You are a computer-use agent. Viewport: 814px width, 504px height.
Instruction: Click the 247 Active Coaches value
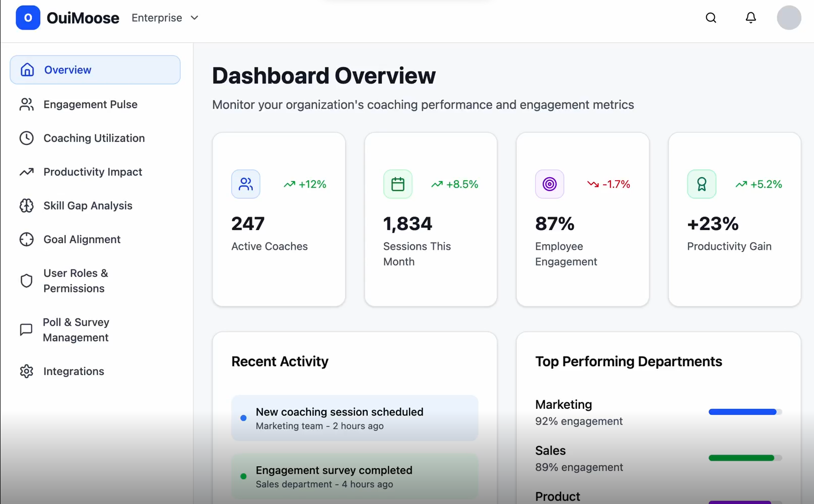tap(248, 224)
